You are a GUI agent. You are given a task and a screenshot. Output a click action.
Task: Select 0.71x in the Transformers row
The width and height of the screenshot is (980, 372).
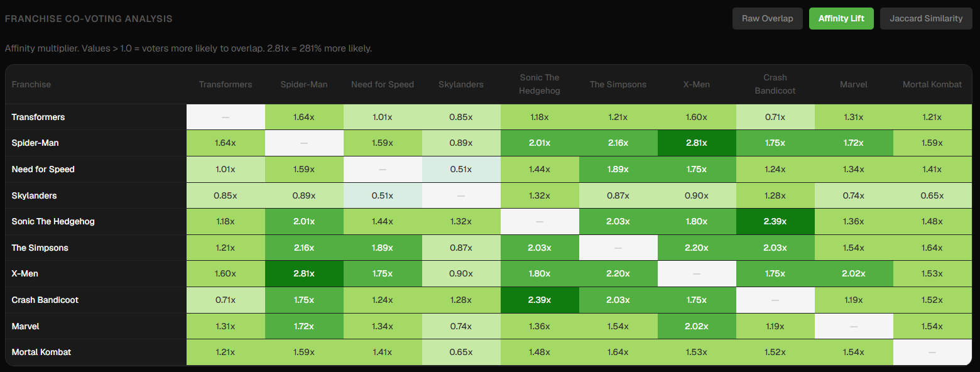pos(775,117)
